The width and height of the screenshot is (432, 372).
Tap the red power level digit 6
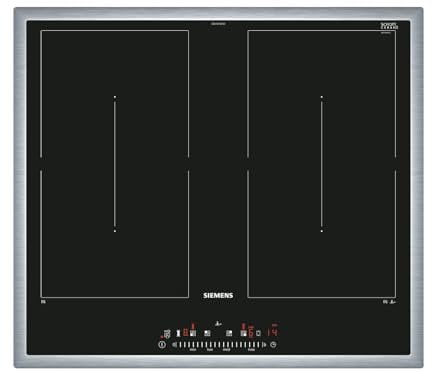coord(251,333)
